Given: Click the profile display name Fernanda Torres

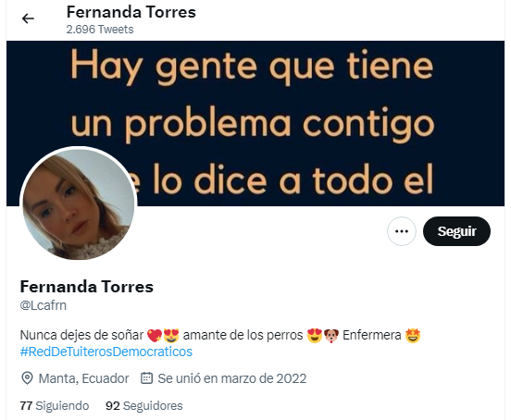Looking at the screenshot, I should pos(87,287).
